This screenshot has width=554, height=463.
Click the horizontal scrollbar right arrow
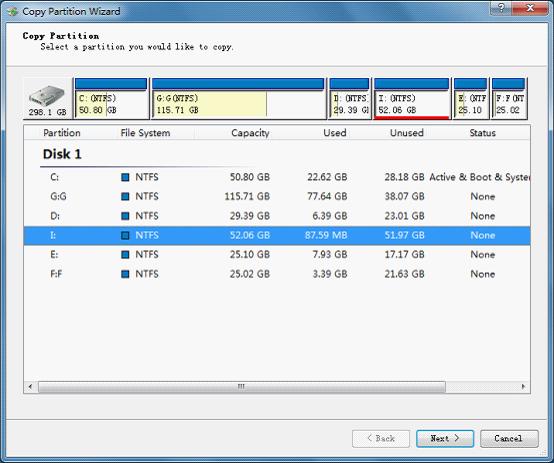[523, 387]
